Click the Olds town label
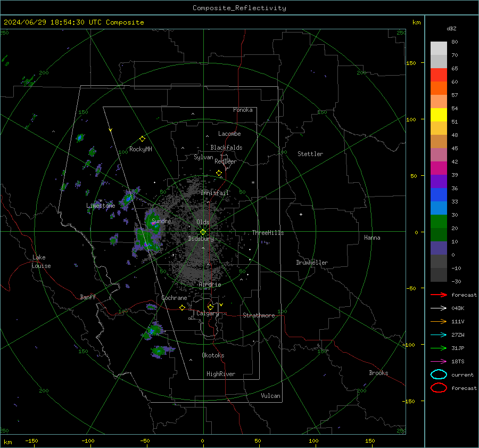479x448 pixels. coord(203,222)
